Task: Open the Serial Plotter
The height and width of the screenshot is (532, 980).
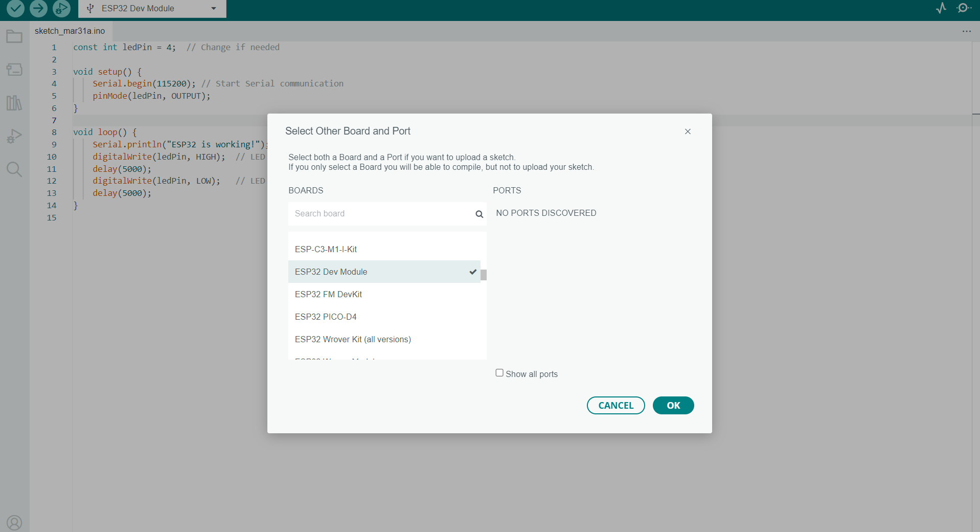Action: tap(941, 8)
